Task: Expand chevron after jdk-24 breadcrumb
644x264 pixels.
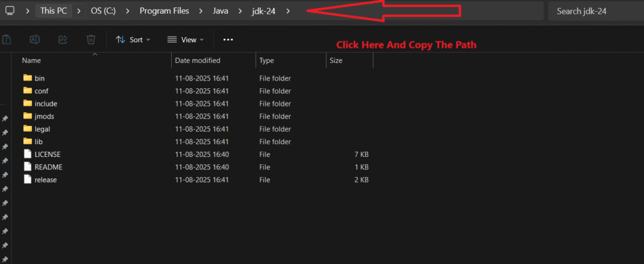Action: 288,11
